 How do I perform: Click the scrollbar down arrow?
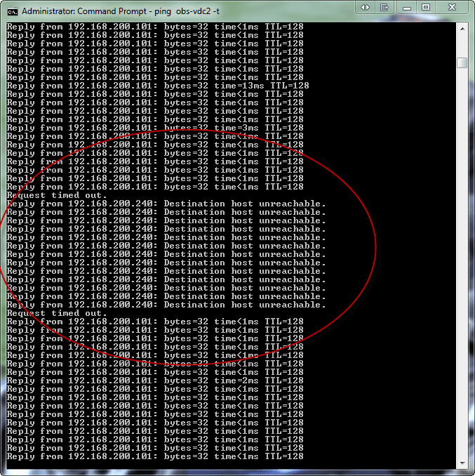462,463
